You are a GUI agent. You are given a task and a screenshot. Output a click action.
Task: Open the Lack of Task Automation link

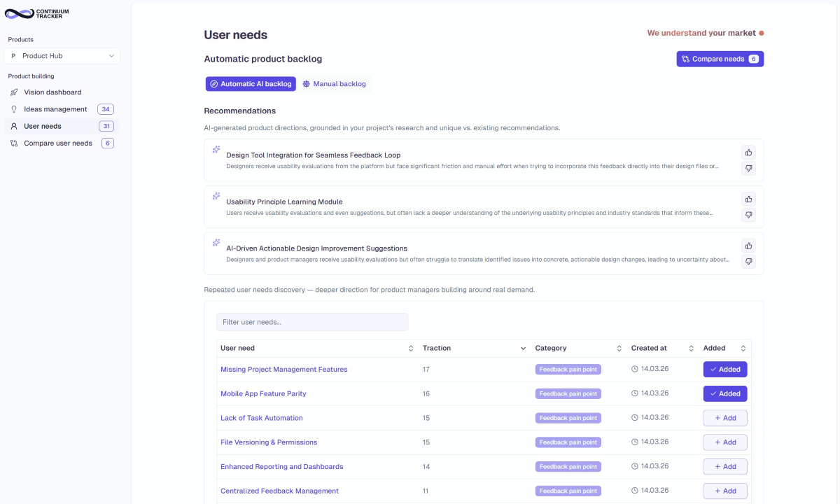(x=262, y=418)
